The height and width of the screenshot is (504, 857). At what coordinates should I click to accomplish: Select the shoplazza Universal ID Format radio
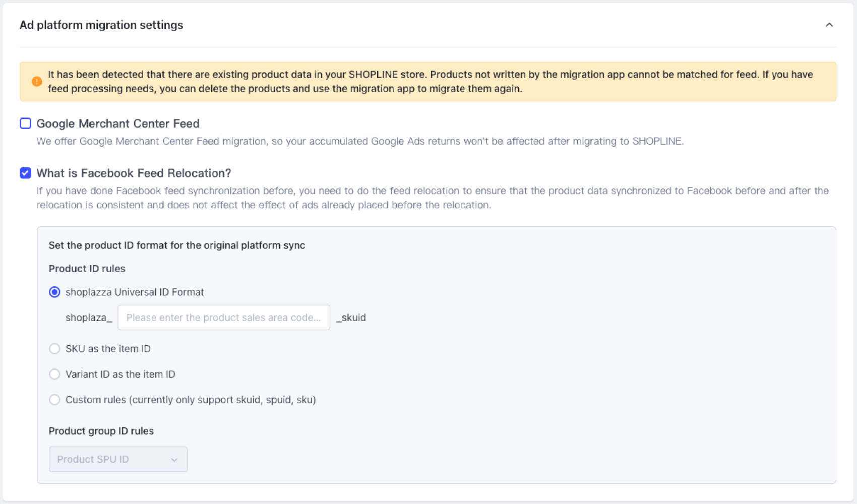(x=54, y=292)
